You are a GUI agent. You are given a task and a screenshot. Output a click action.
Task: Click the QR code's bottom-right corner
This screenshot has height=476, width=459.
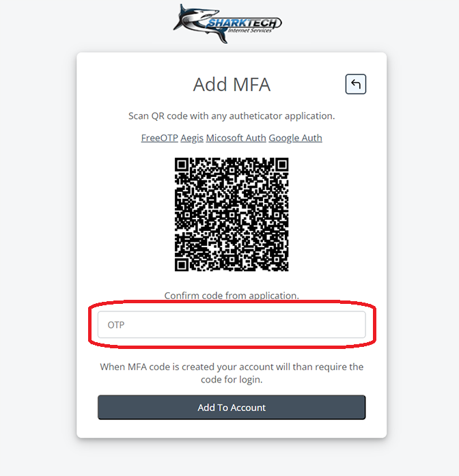[x=286, y=268]
